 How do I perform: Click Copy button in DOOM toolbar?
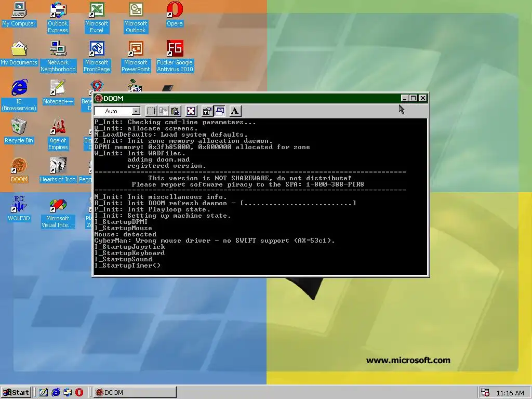(x=163, y=111)
